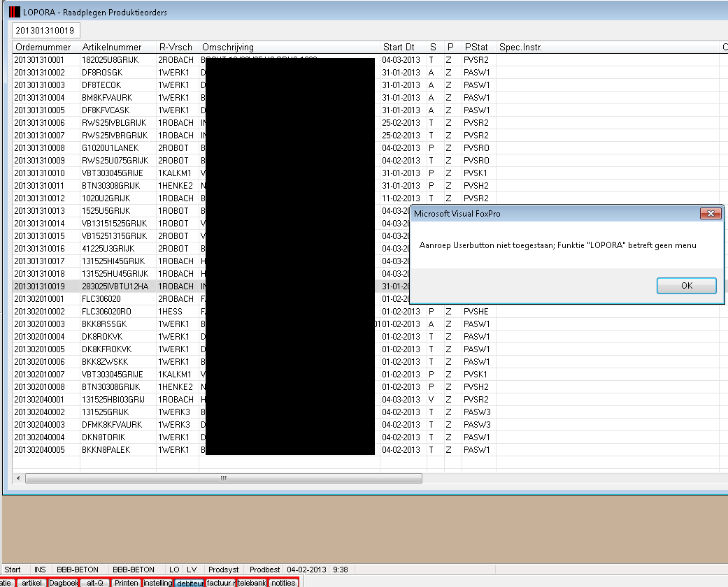Click the 04-02-2013 date in the status bar
This screenshot has width=728, height=587.
[306, 570]
